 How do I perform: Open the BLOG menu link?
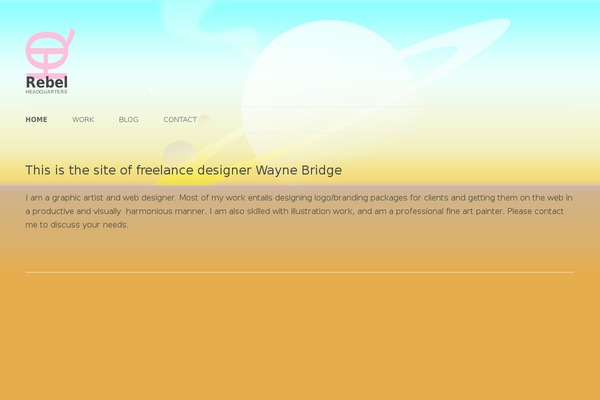(x=129, y=120)
